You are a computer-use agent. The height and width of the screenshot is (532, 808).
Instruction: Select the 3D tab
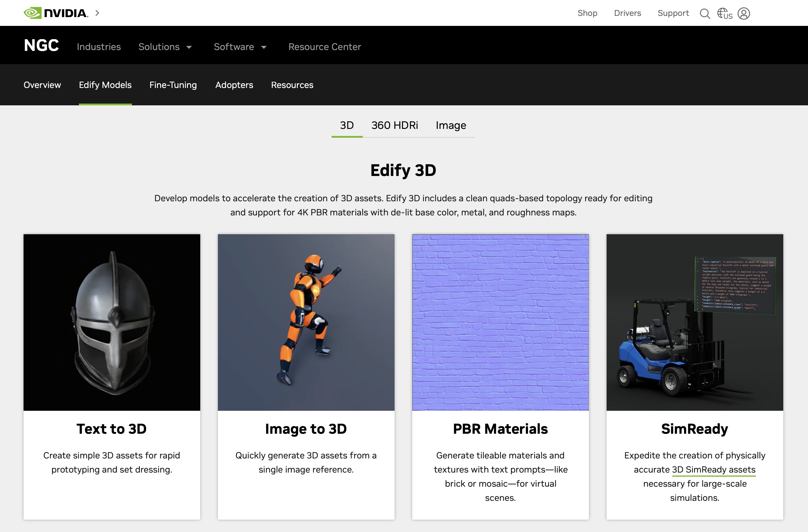347,126
